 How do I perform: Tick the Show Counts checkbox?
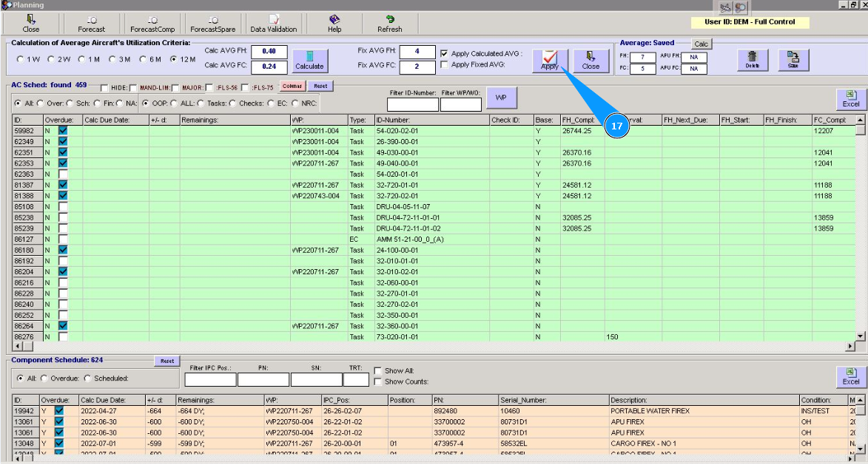(379, 381)
